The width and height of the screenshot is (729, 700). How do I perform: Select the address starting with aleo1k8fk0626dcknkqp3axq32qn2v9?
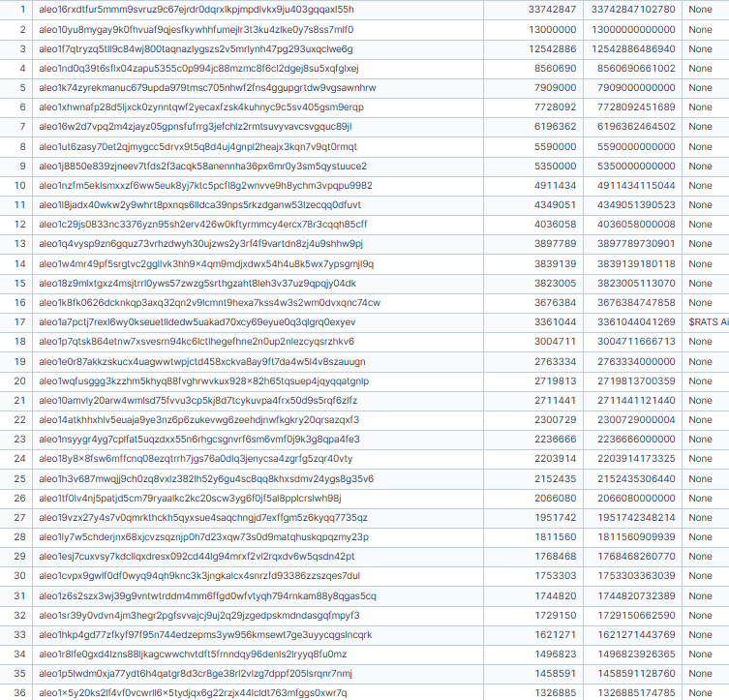tap(210, 303)
